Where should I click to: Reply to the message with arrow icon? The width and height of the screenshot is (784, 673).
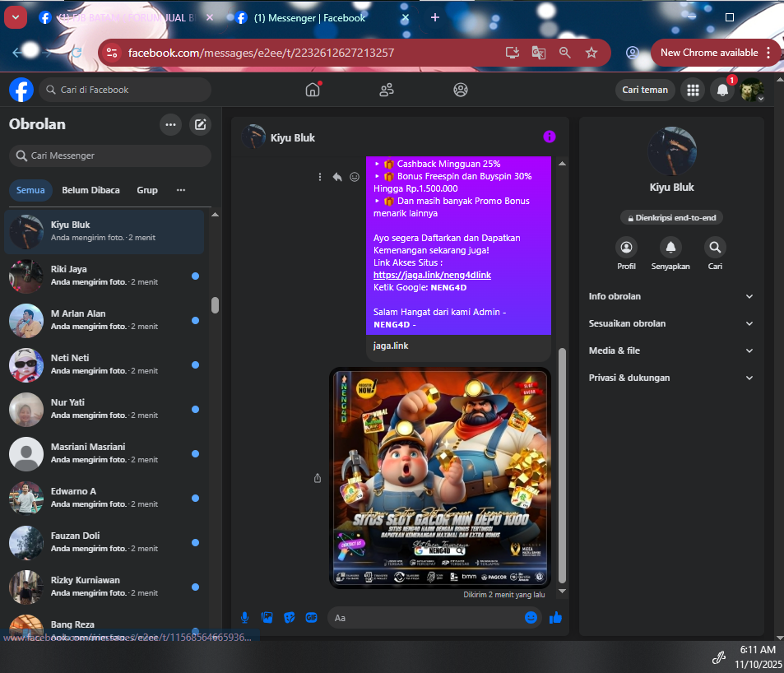coord(337,177)
